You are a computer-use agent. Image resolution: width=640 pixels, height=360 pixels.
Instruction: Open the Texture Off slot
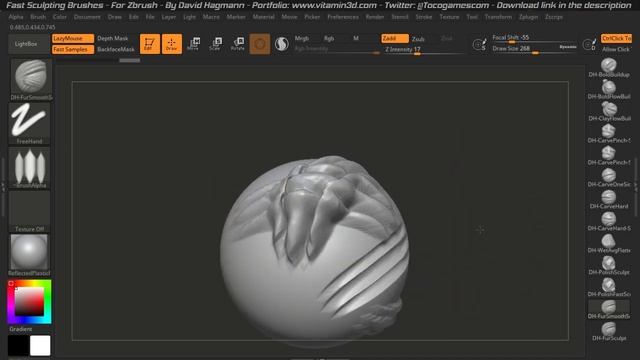(x=29, y=212)
